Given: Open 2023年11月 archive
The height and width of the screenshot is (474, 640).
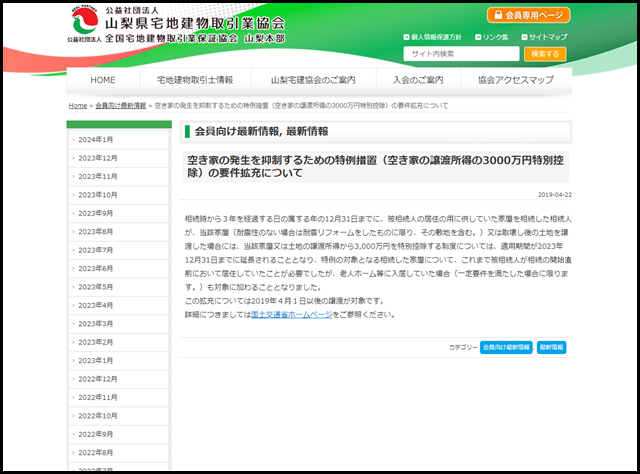Looking at the screenshot, I should (x=118, y=176).
